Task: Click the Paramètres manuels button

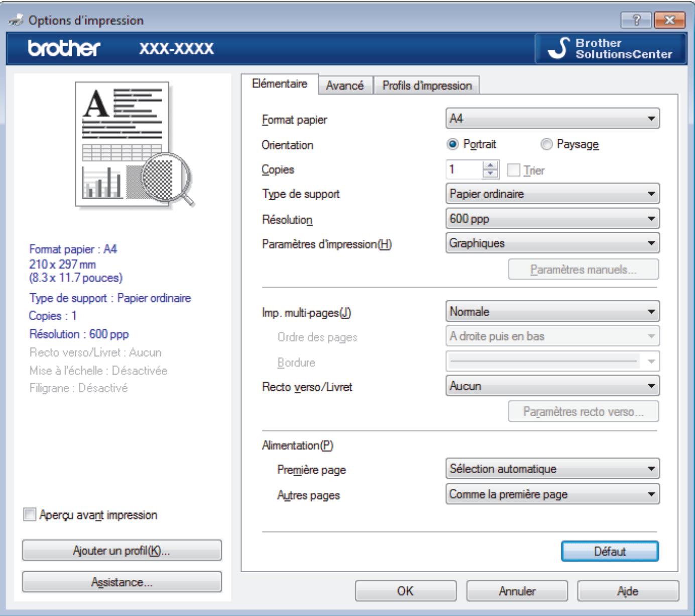Action: tap(584, 270)
